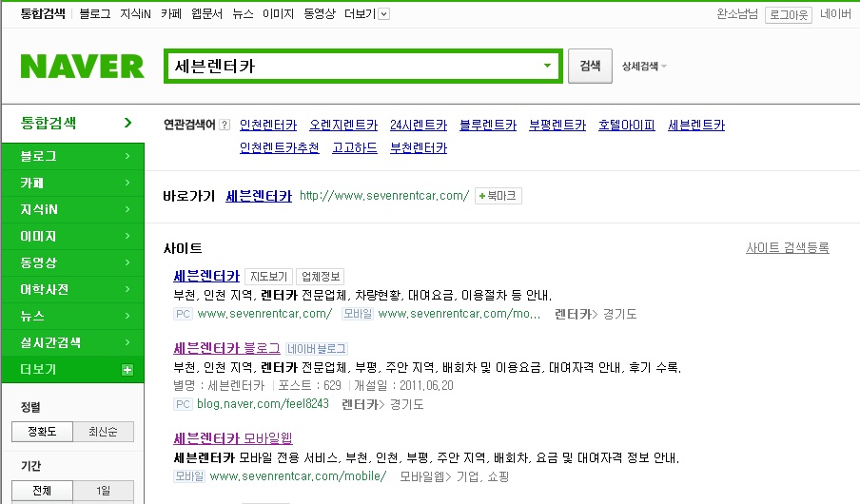
Task: Click the 완소남님 user name
Action: coord(737,13)
